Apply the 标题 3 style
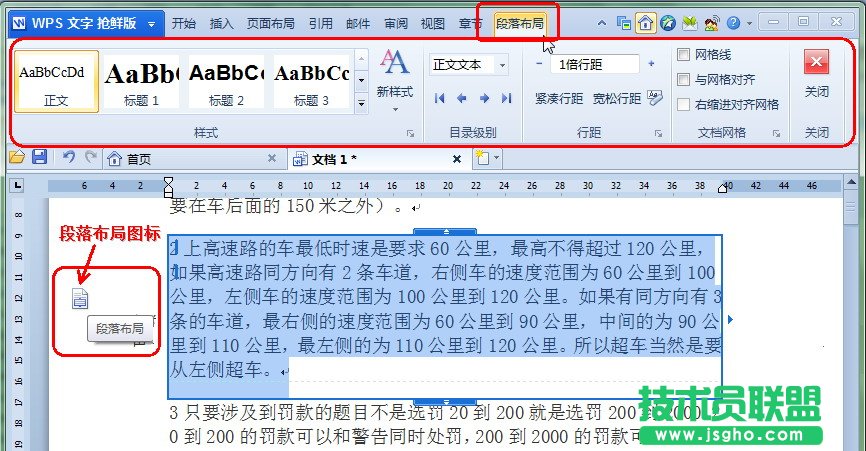866x451 pixels. point(311,82)
